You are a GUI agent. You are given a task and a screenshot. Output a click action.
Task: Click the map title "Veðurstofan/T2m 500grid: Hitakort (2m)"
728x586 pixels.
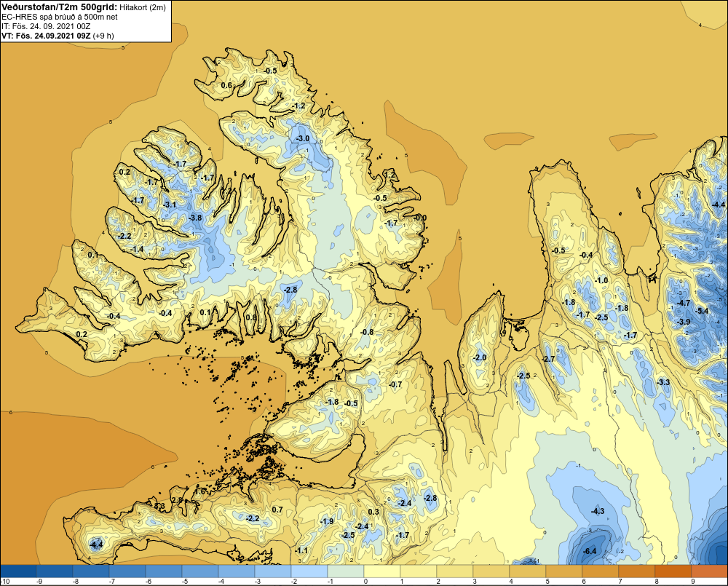(x=83, y=7)
